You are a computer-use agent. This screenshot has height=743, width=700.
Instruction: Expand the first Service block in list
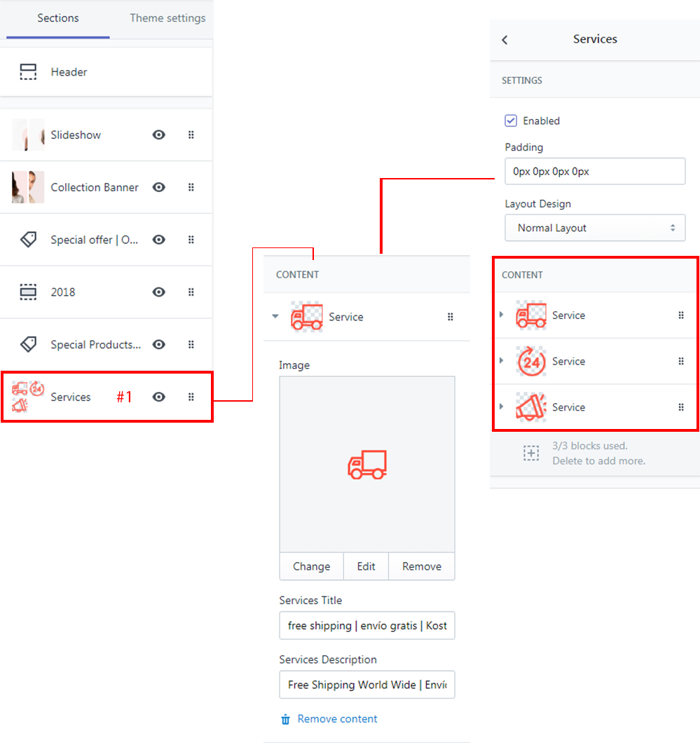[501, 315]
